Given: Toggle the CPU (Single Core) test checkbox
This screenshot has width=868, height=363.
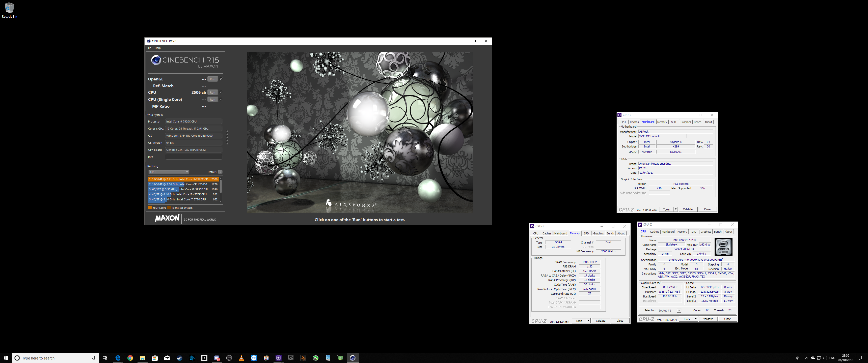Looking at the screenshot, I should pyautogui.click(x=221, y=99).
